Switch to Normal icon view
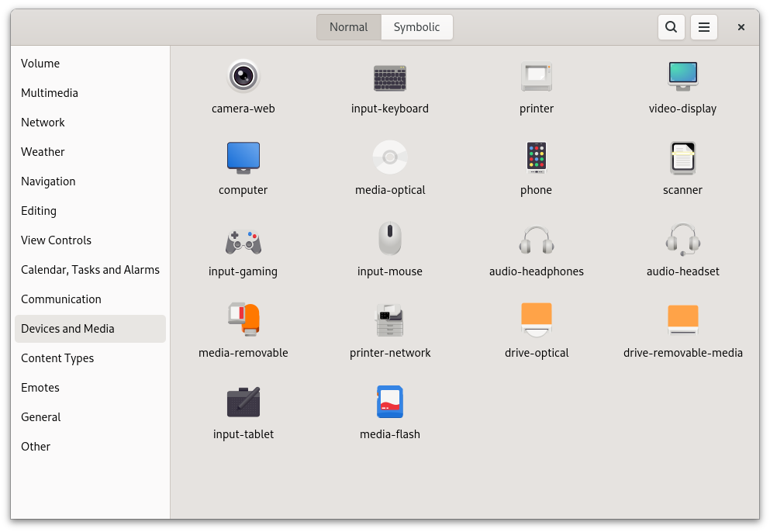 (x=348, y=27)
